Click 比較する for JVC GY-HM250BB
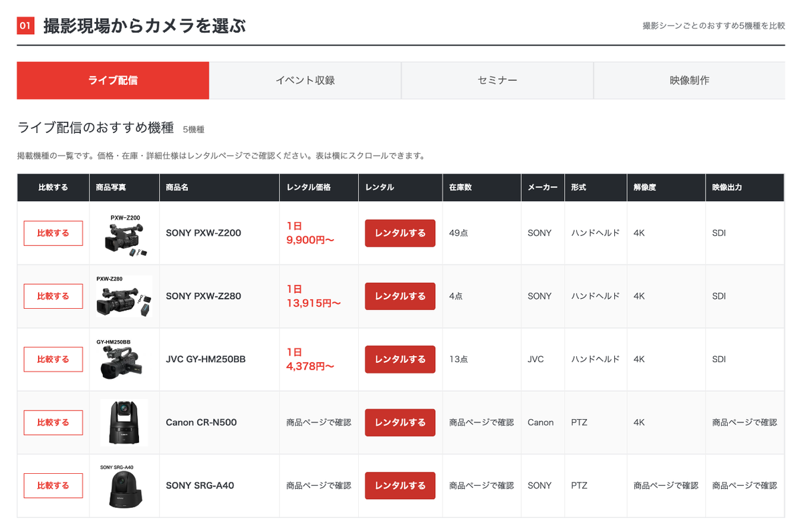The height and width of the screenshot is (532, 802). (x=53, y=360)
